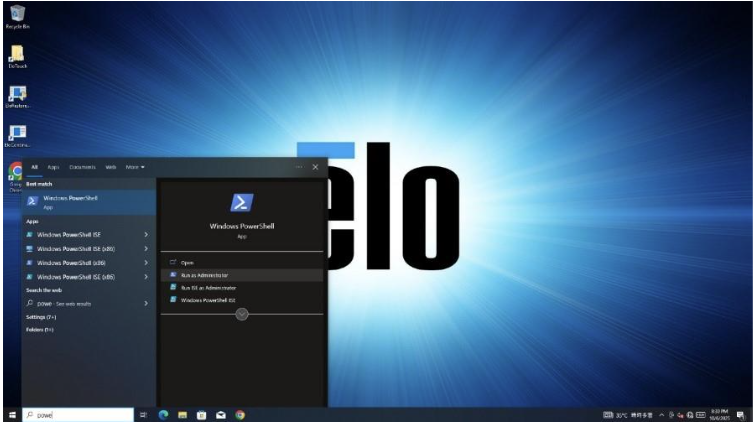
Task: Expand more actions with the circular chevron
Action: click(x=242, y=314)
